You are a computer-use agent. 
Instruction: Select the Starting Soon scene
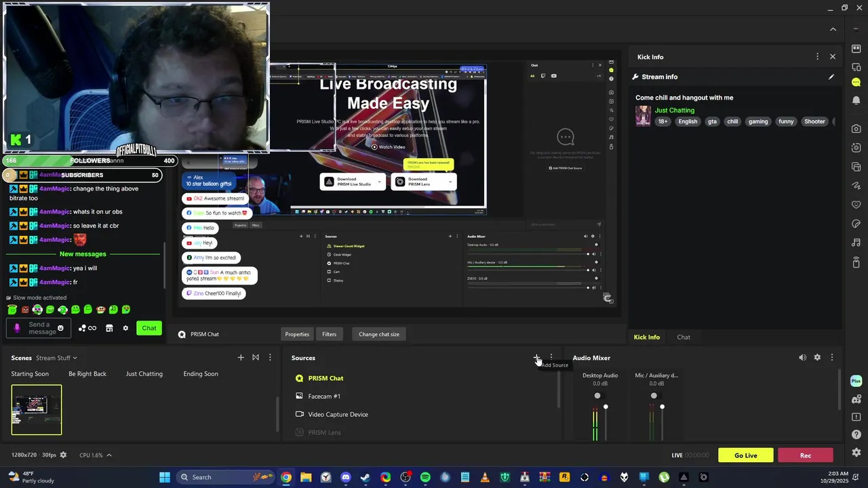[x=30, y=373]
